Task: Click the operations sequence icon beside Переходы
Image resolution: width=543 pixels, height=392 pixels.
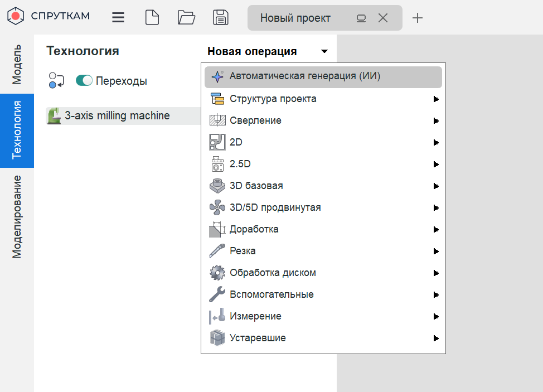Action: pos(57,81)
